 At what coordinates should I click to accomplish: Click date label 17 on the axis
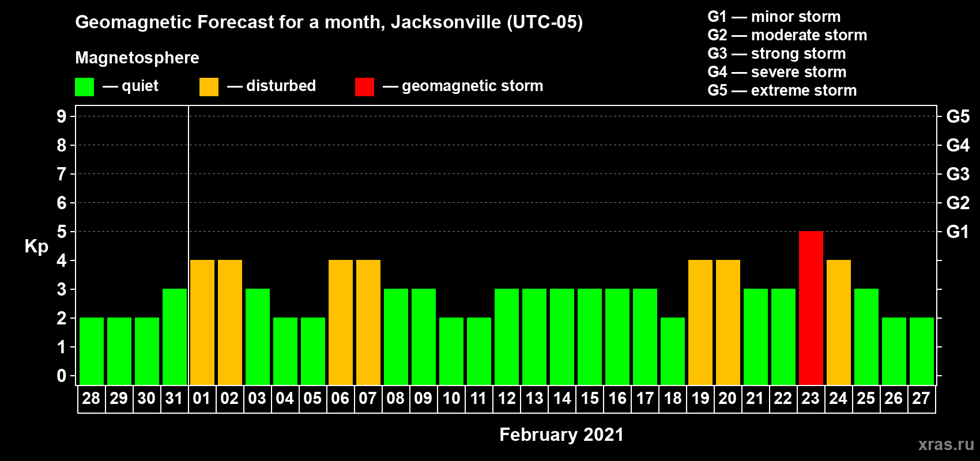[644, 399]
